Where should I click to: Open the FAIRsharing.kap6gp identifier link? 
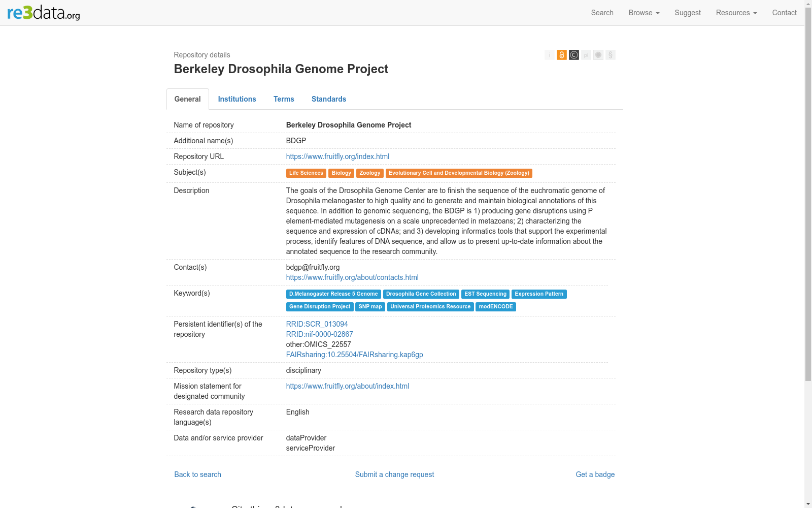click(355, 355)
